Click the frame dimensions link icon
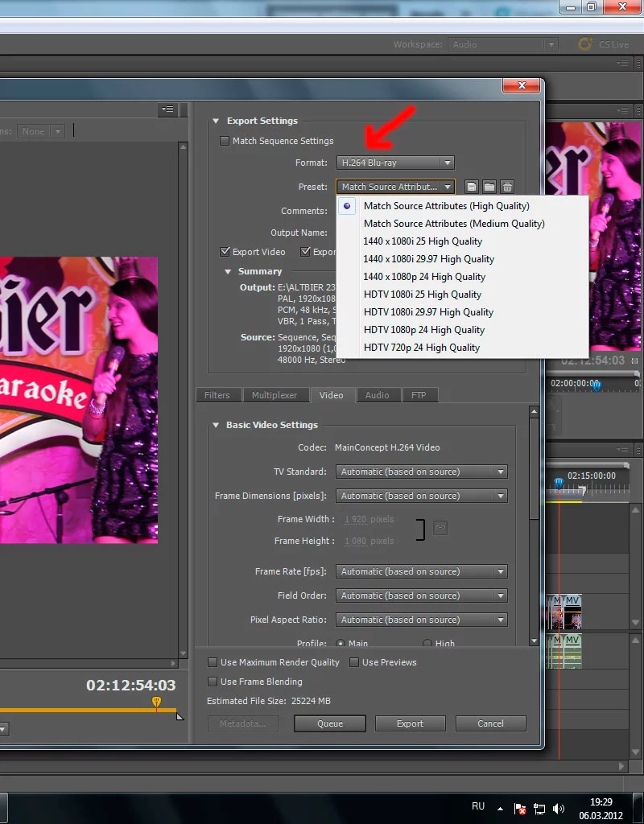 (440, 528)
